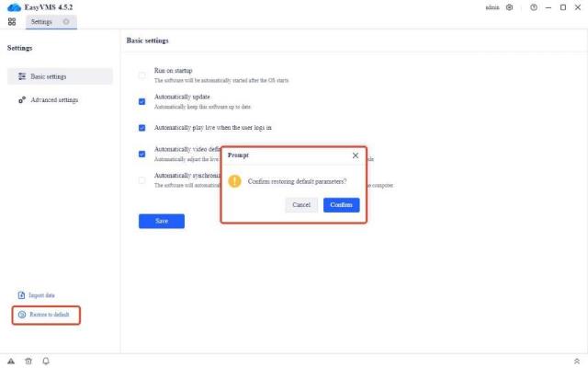
Task: Open the notification bell icon
Action: (45, 361)
